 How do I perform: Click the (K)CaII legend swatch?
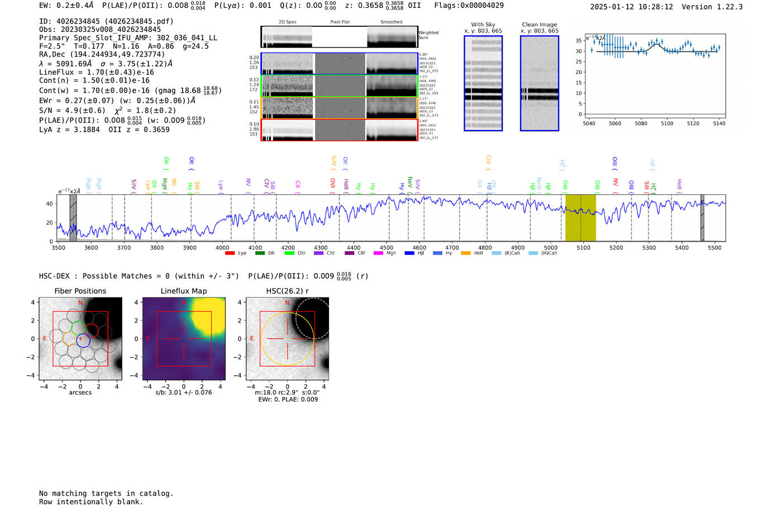click(496, 253)
